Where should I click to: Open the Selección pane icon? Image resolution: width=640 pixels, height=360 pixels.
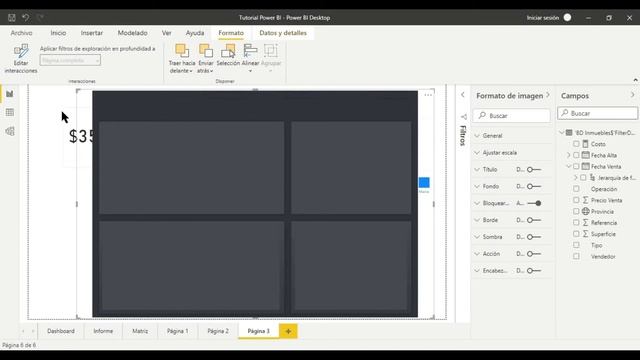(x=228, y=51)
